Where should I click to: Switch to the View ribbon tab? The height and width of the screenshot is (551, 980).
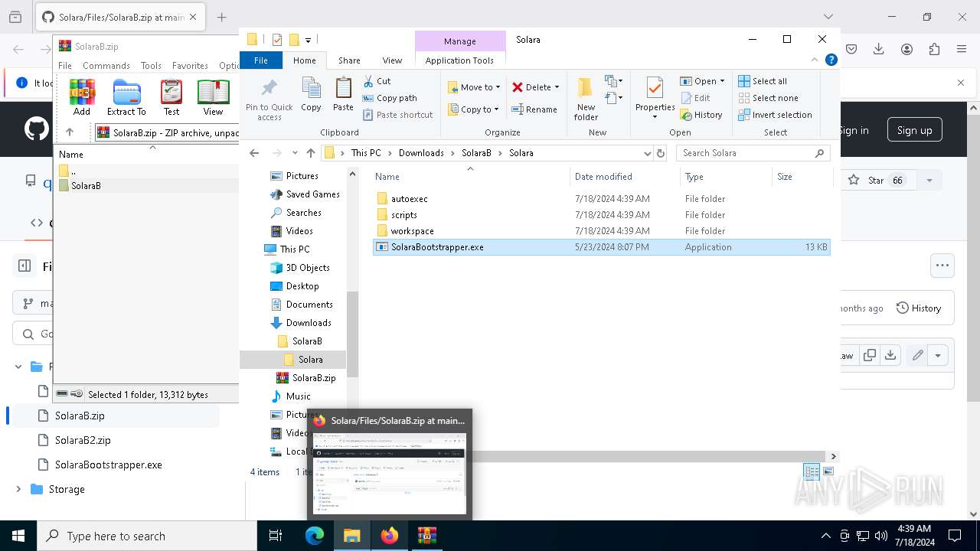click(392, 60)
